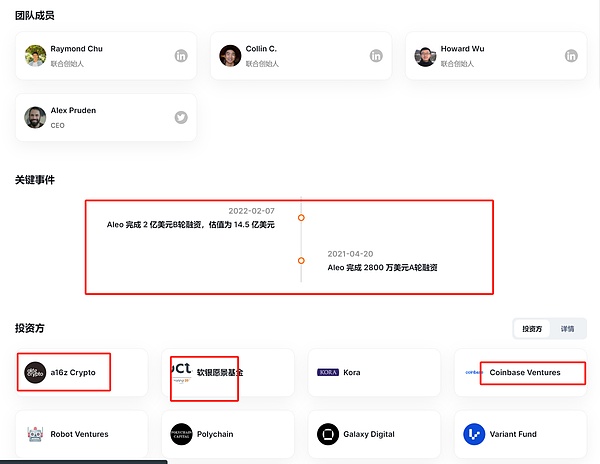Open Raymond Chu's LinkedIn icon
600x464 pixels.
[x=181, y=56]
